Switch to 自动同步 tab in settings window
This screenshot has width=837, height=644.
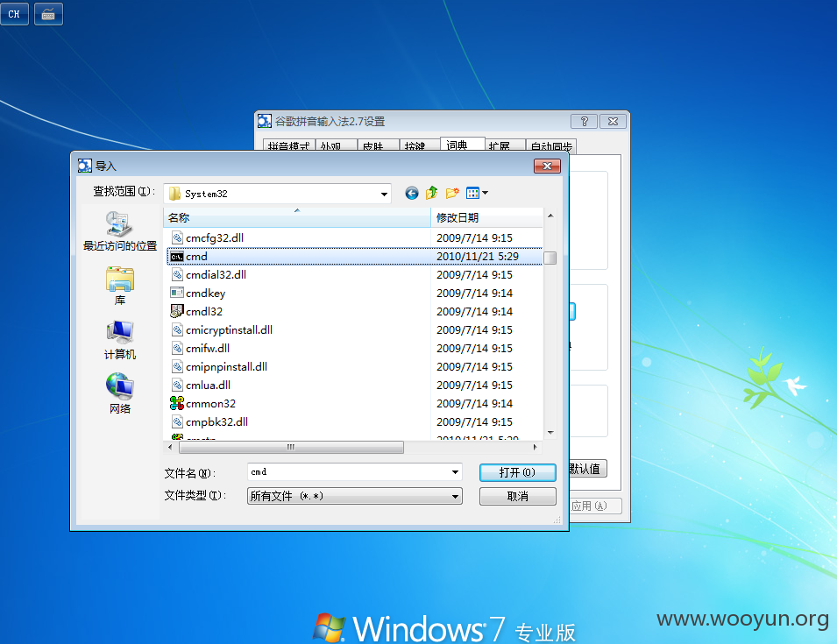point(551,145)
